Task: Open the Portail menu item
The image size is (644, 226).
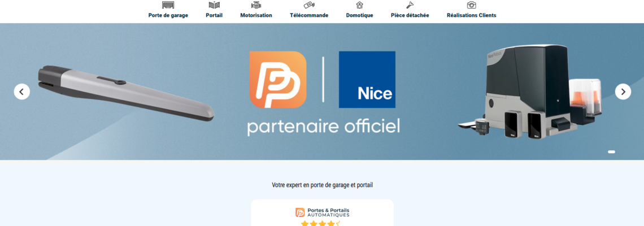Action: [214, 15]
